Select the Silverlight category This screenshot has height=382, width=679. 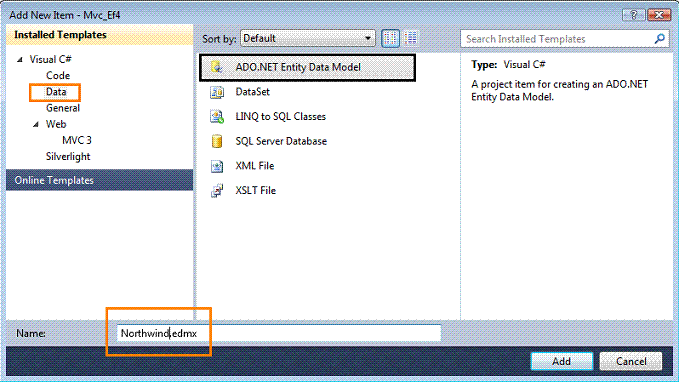click(x=68, y=156)
